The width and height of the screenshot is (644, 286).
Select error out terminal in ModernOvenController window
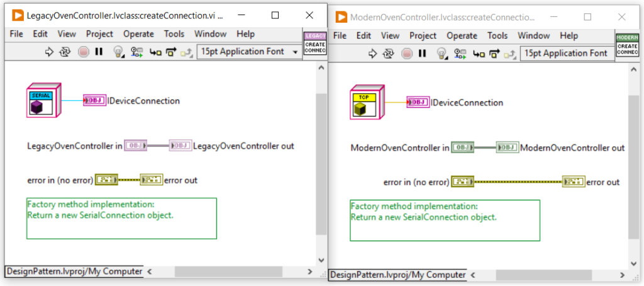(x=574, y=181)
